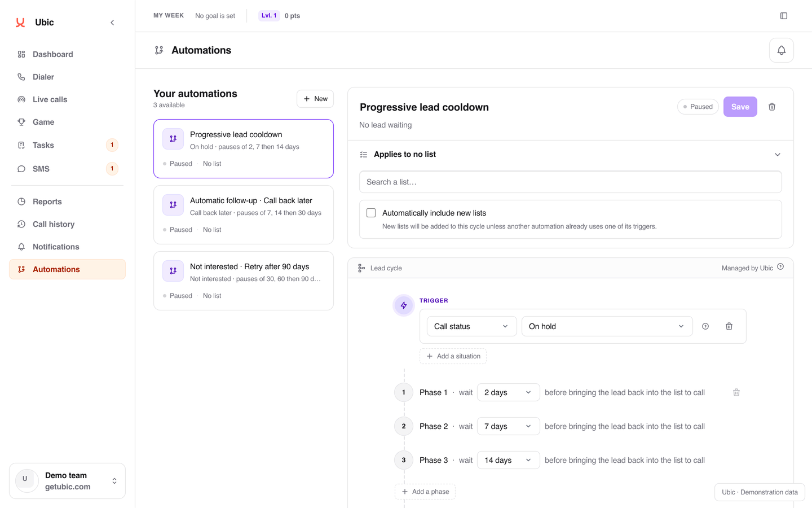Click the trigger help info icon
The image size is (812, 508).
[x=705, y=326]
